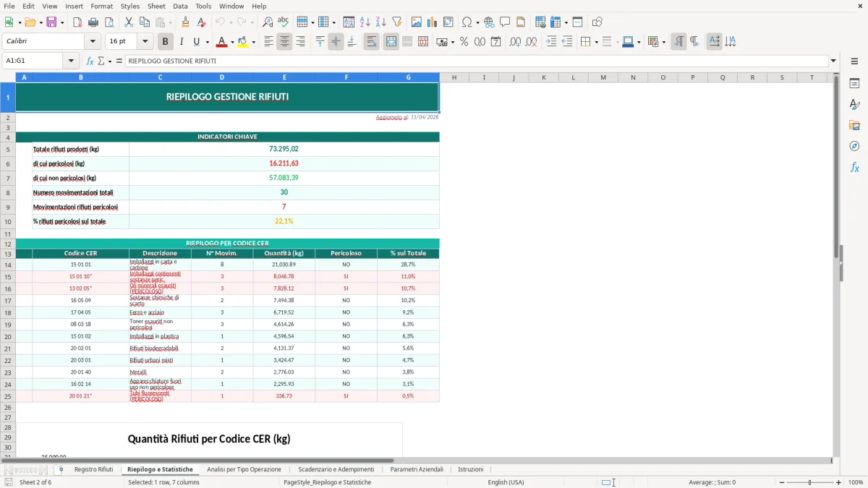Open Conditional Formatting dropdown arrow
The height and width of the screenshot is (488, 868).
click(x=663, y=42)
